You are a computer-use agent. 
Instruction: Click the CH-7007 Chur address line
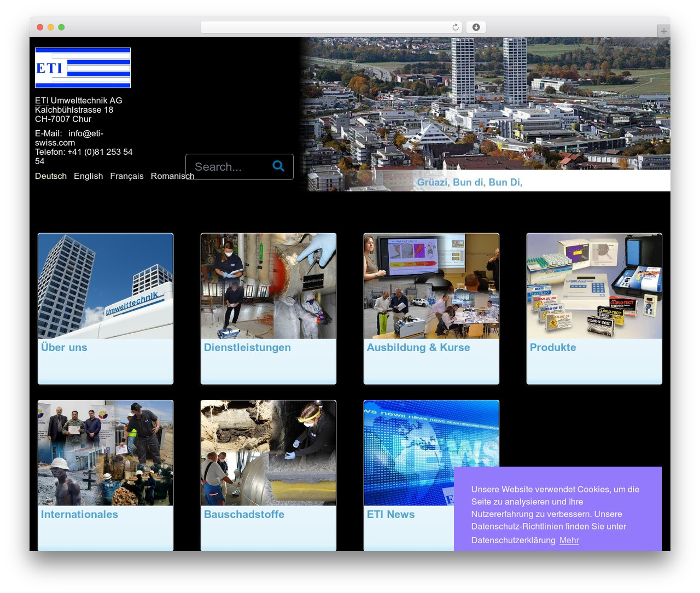click(x=63, y=119)
